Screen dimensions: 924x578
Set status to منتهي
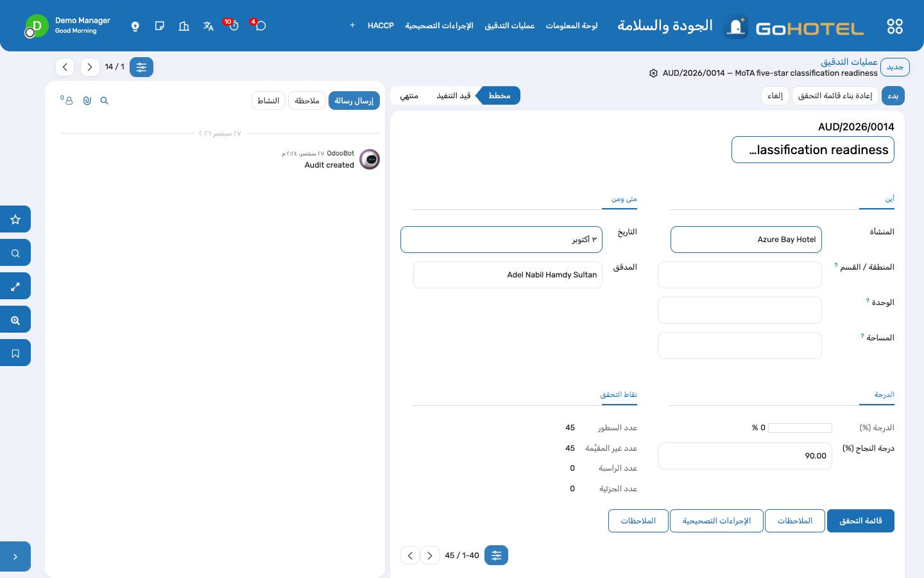[409, 96]
